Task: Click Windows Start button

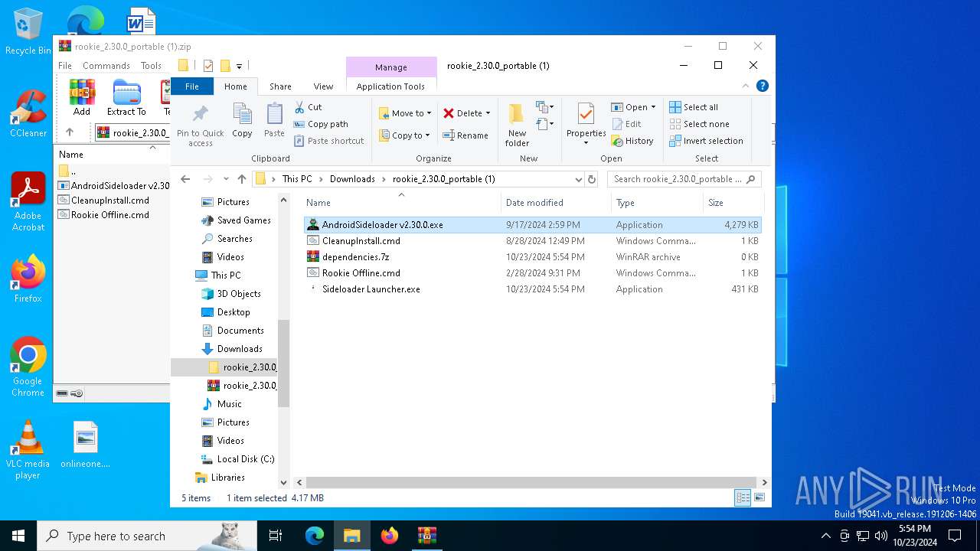Action: click(18, 536)
